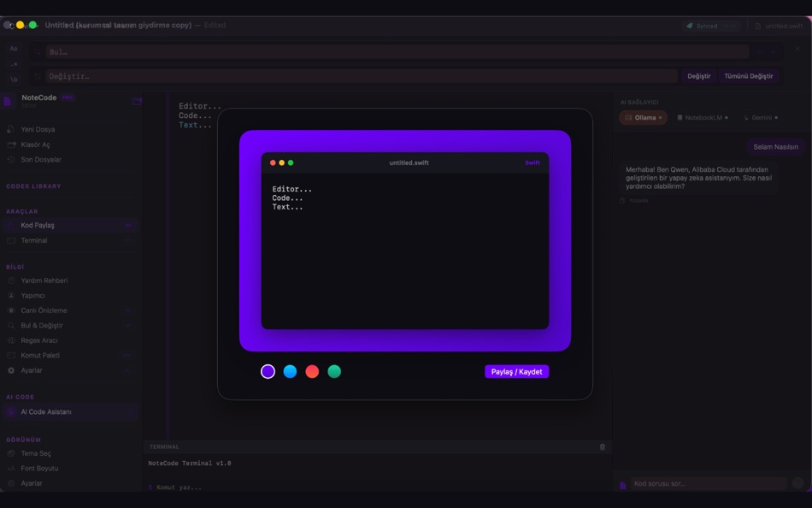Close the find and replace bar
Viewport: 812px width, 508px height.
pos(797,49)
